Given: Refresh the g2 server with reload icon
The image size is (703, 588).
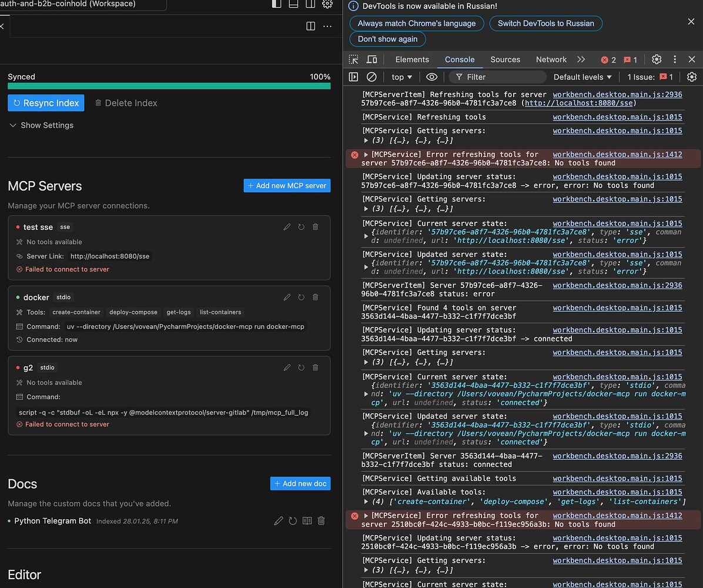Looking at the screenshot, I should pos(301,367).
